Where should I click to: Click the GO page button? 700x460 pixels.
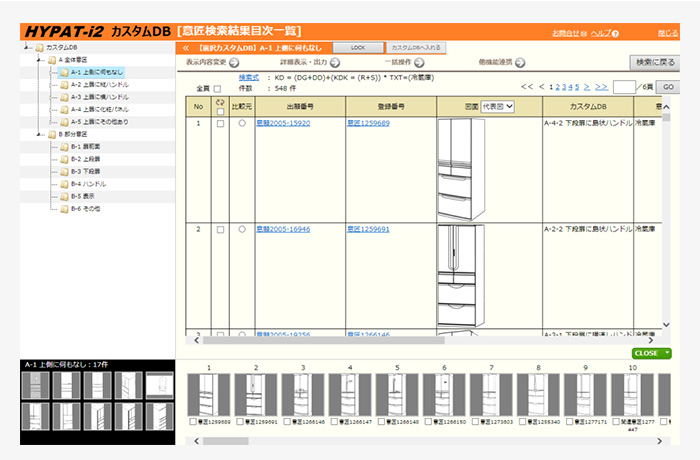[668, 87]
